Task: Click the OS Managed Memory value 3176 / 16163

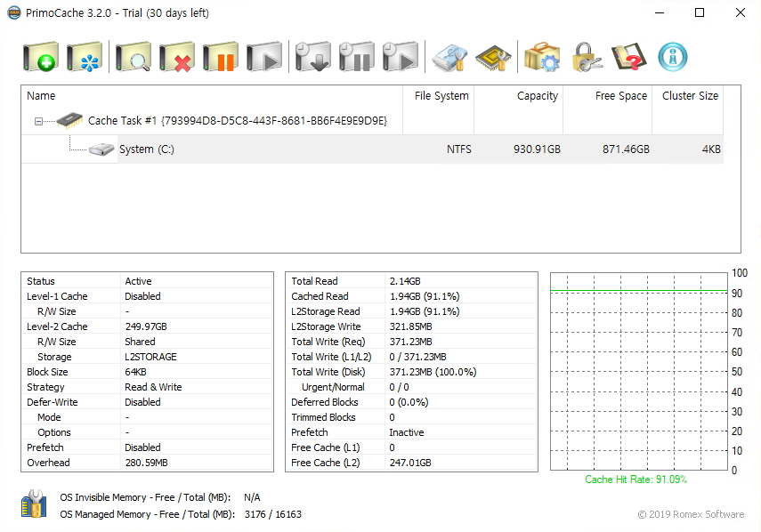Action: [x=272, y=514]
